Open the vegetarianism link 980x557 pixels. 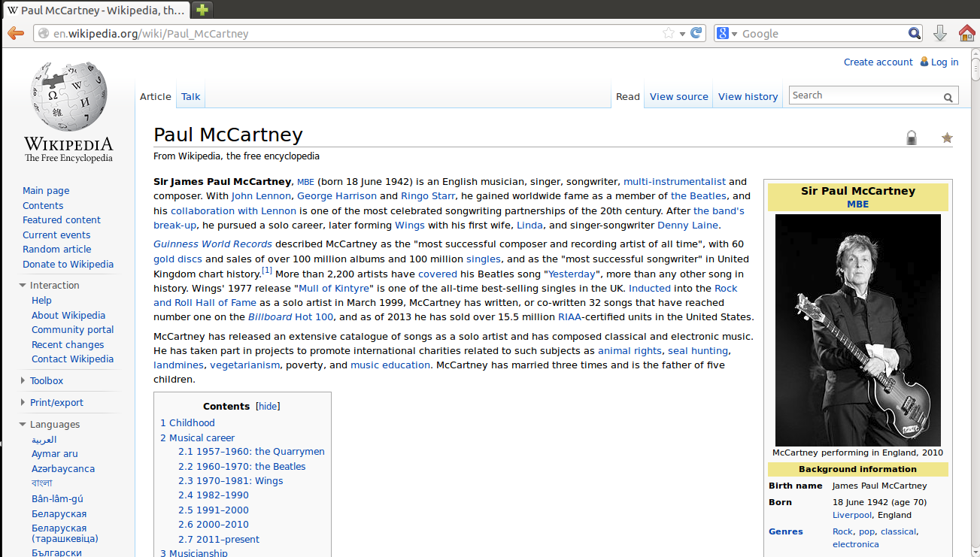pyautogui.click(x=245, y=365)
